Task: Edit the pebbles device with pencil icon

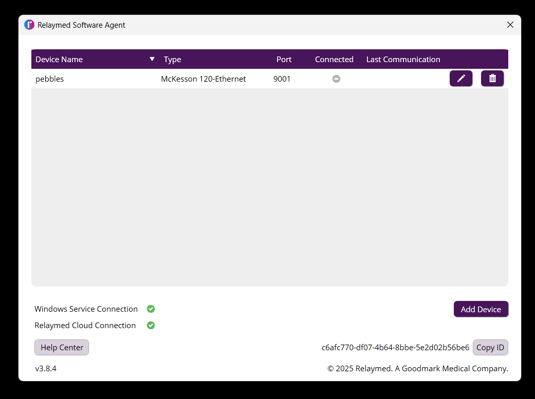Action: (x=461, y=79)
